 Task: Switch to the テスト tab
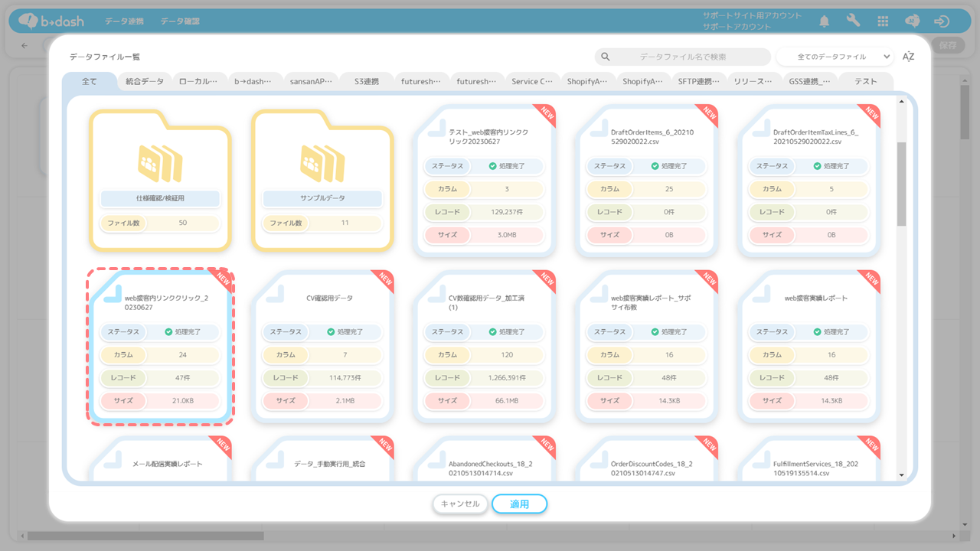click(x=866, y=81)
